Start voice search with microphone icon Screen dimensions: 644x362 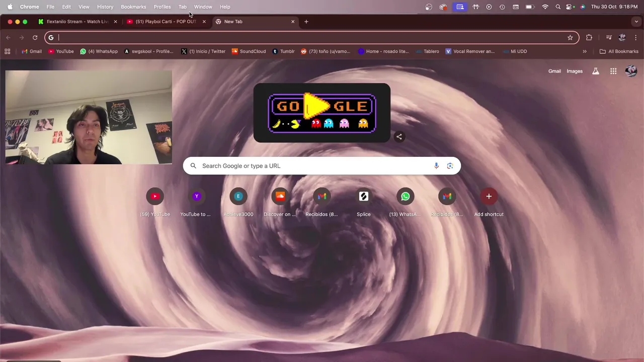click(x=436, y=166)
